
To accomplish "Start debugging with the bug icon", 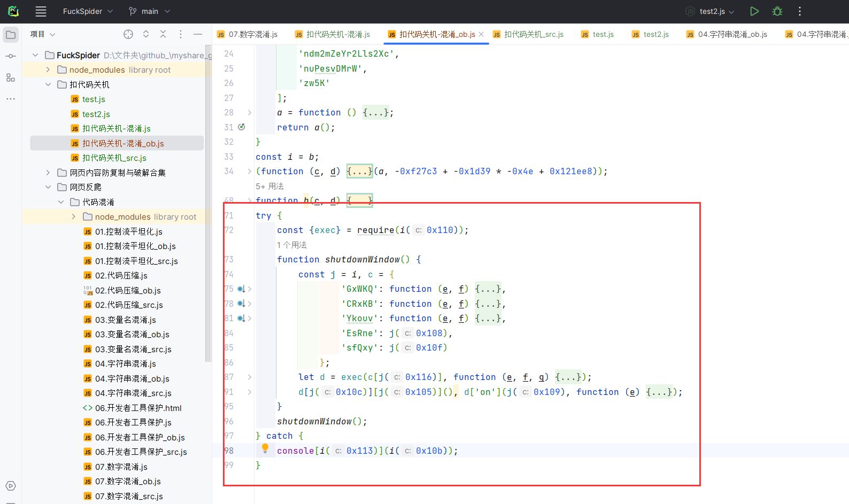I will [x=777, y=11].
